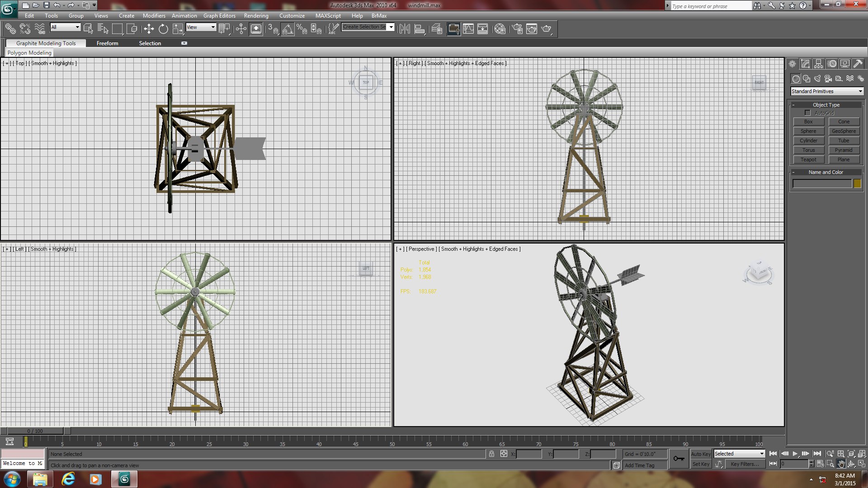Toggle the Absolute transform type-in icon beside the lock
The height and width of the screenshot is (488, 868).
coord(504,454)
